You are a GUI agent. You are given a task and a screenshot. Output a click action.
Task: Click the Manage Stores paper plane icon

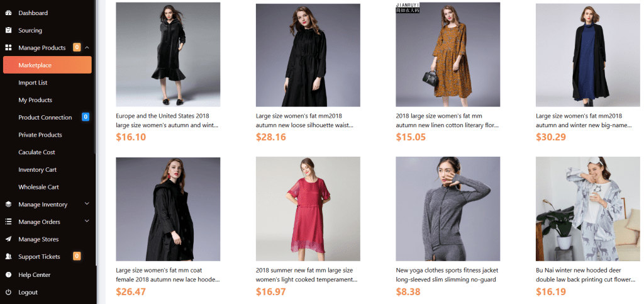point(8,239)
